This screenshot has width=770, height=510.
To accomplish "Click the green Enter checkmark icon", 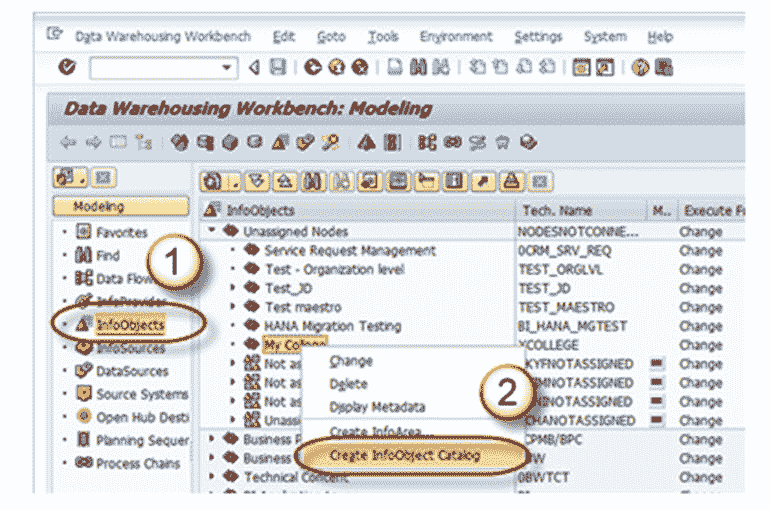I will [67, 66].
